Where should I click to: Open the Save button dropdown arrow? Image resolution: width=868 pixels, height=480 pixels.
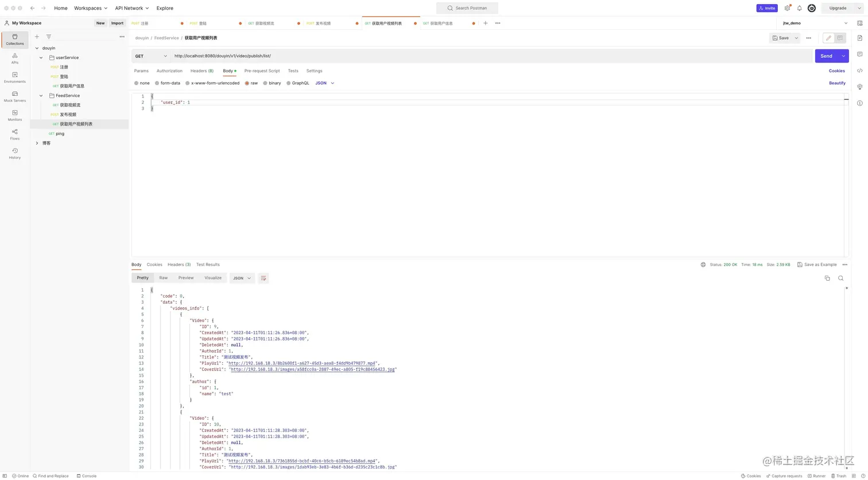pyautogui.click(x=797, y=38)
